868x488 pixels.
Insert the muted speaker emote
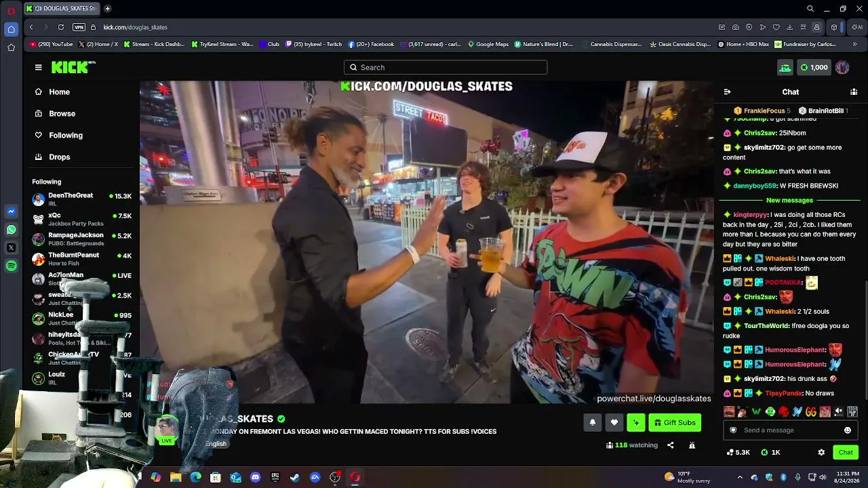tap(839, 411)
